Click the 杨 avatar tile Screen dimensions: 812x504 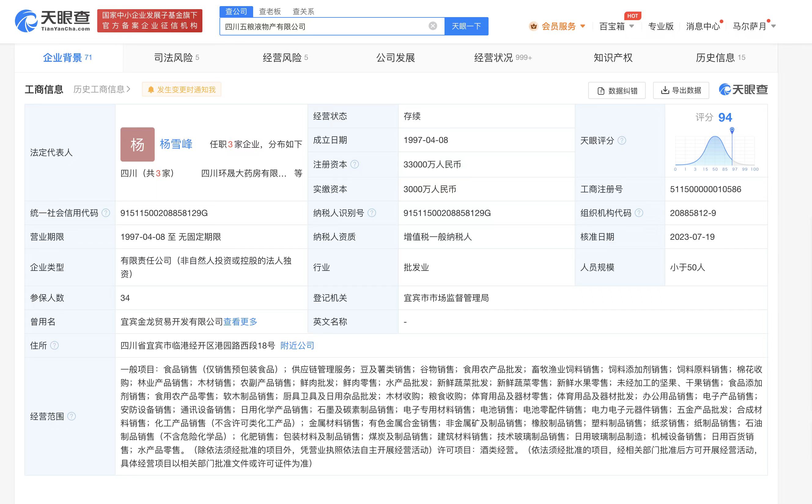(x=138, y=144)
